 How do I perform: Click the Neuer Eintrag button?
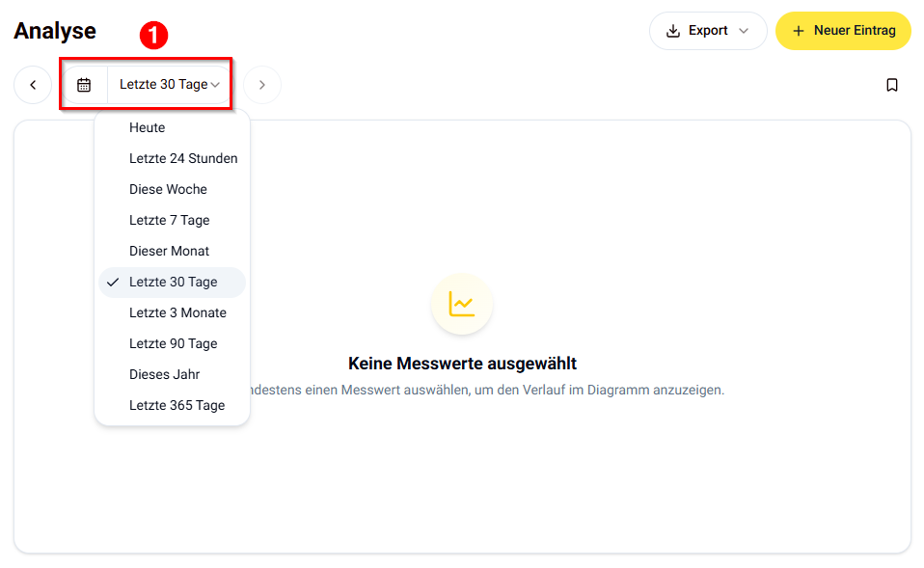pyautogui.click(x=843, y=31)
